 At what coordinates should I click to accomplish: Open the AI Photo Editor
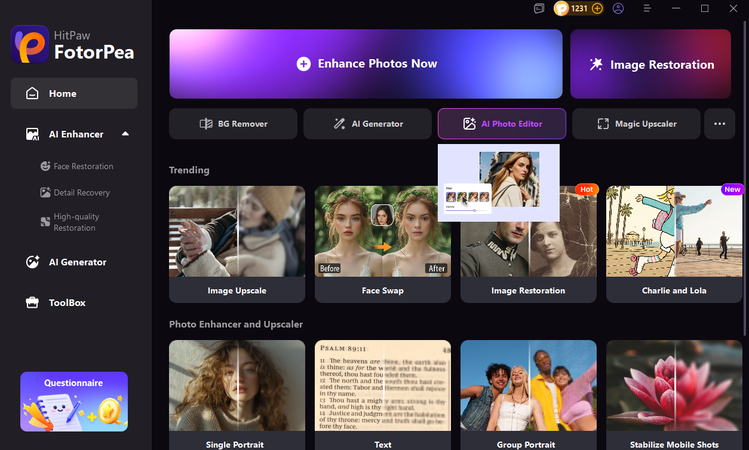pyautogui.click(x=502, y=124)
